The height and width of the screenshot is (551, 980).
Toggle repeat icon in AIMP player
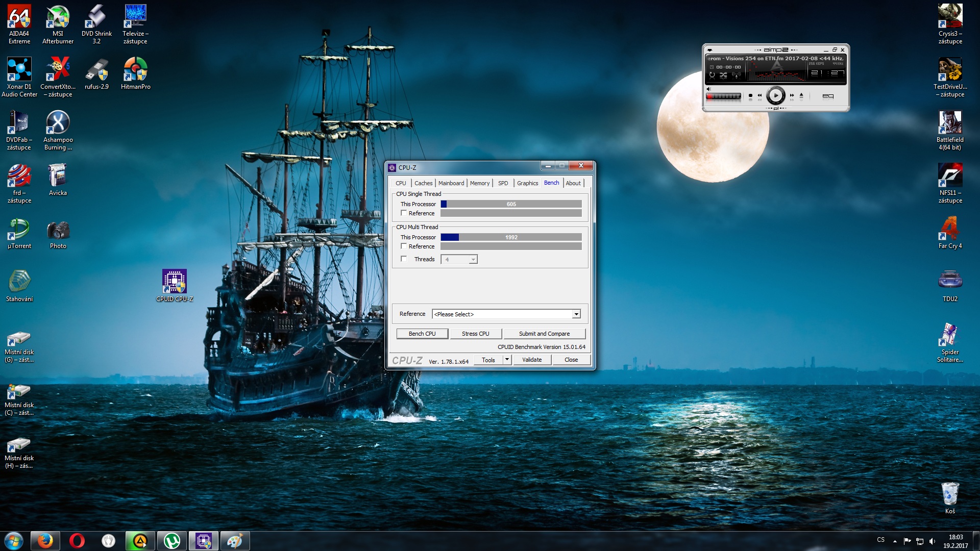coord(712,75)
